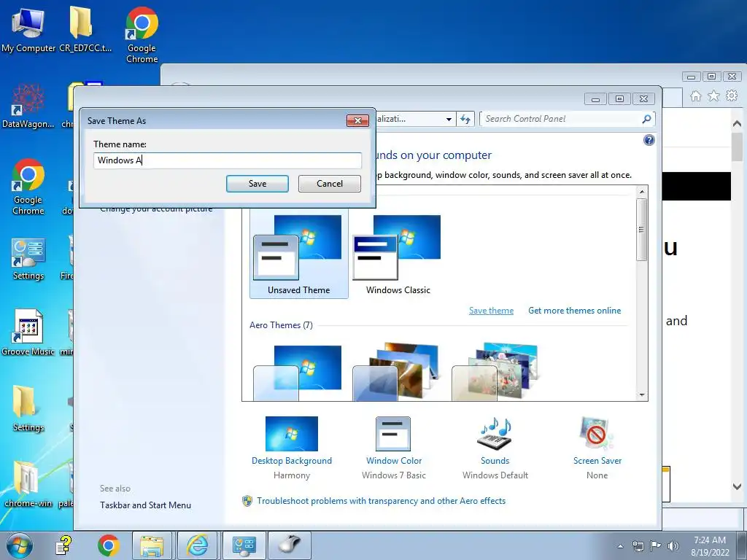
Task: Minimize the Personalization window
Action: [x=595, y=98]
